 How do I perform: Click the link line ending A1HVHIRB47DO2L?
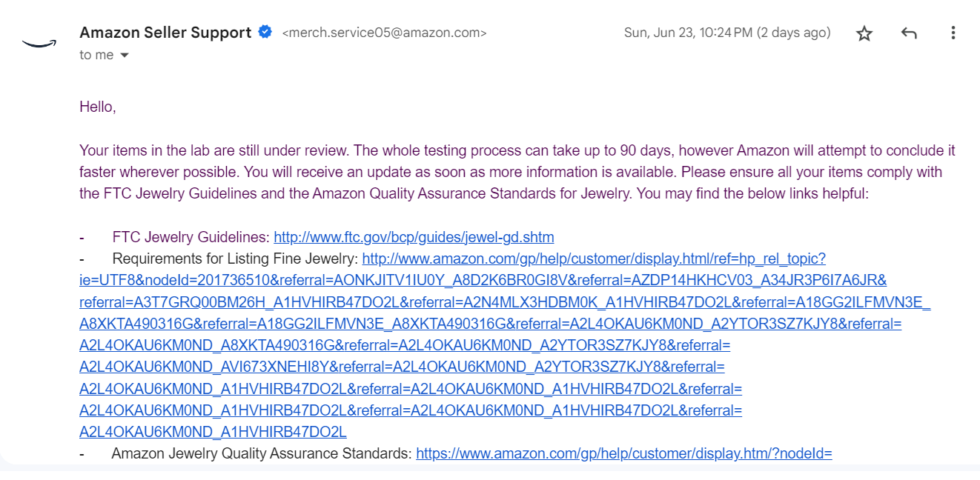[x=213, y=432]
